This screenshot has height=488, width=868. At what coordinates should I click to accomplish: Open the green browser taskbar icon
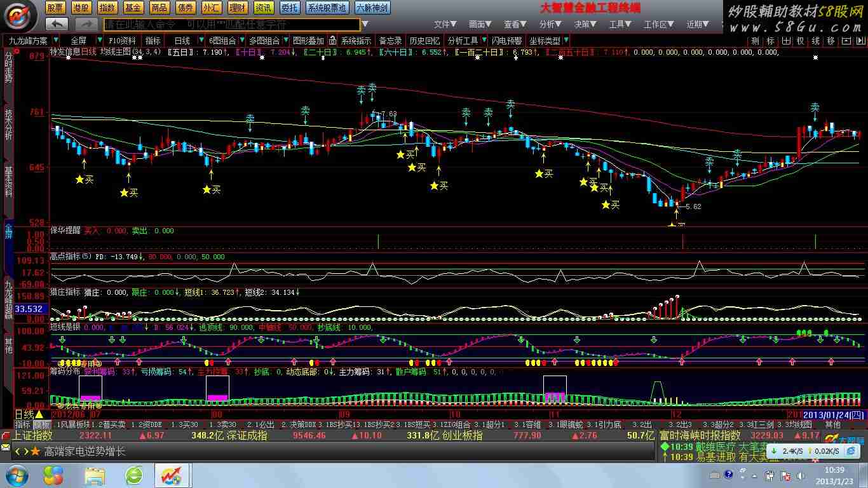[134, 475]
